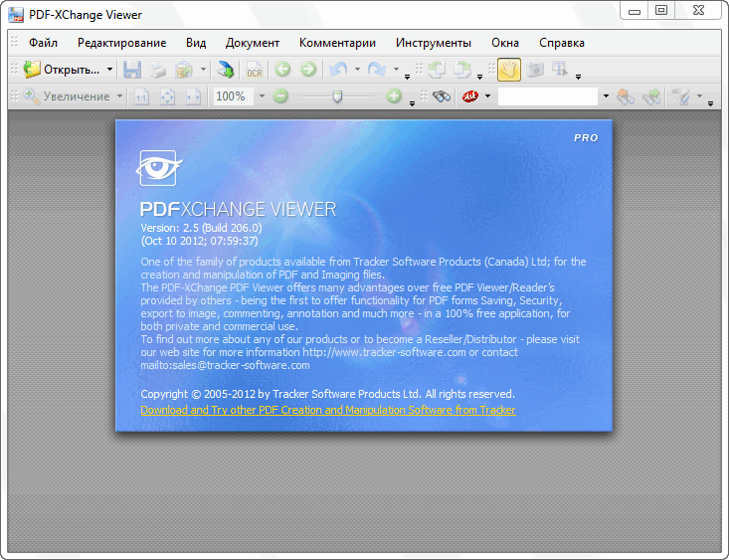Click the Открыть open file button
Screen dimensions: 729x560
62,70
